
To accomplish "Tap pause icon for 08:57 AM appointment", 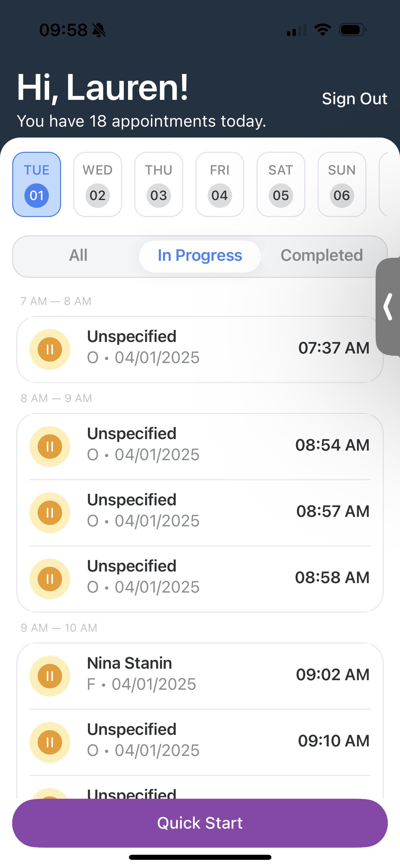I will (x=50, y=512).
